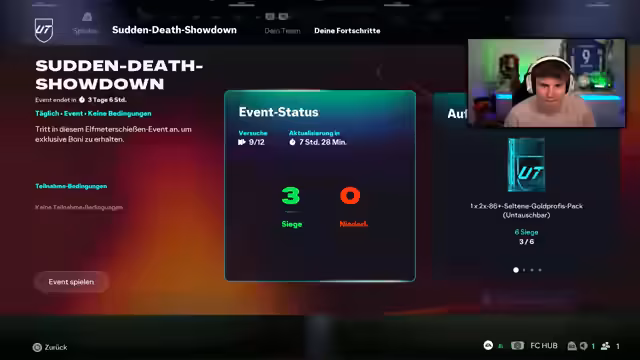
Task: Select the last reward page dot
Action: pyautogui.click(x=540, y=270)
